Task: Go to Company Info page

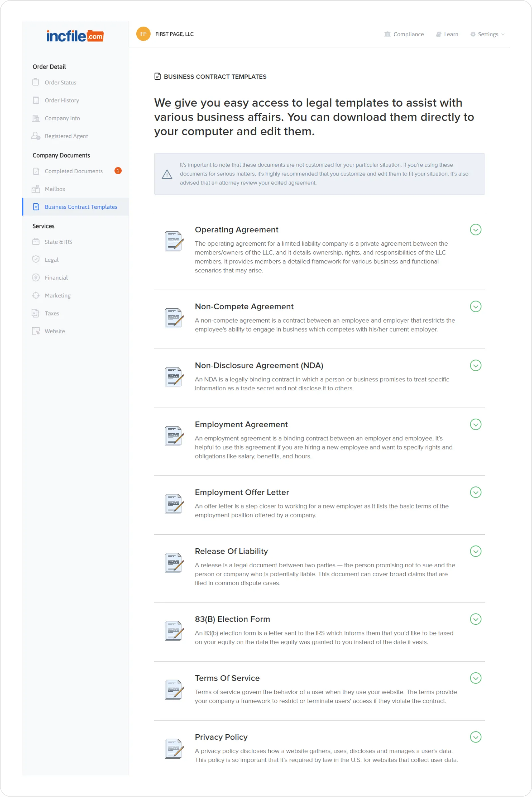Action: pyautogui.click(x=62, y=118)
